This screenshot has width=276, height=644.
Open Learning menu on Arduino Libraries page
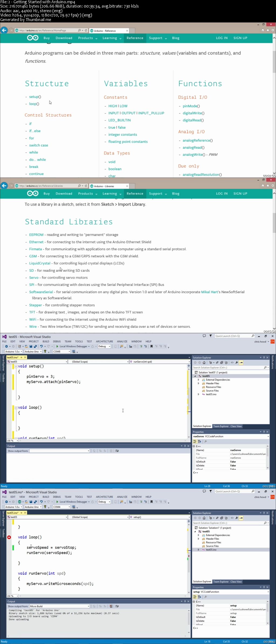pyautogui.click(x=112, y=194)
